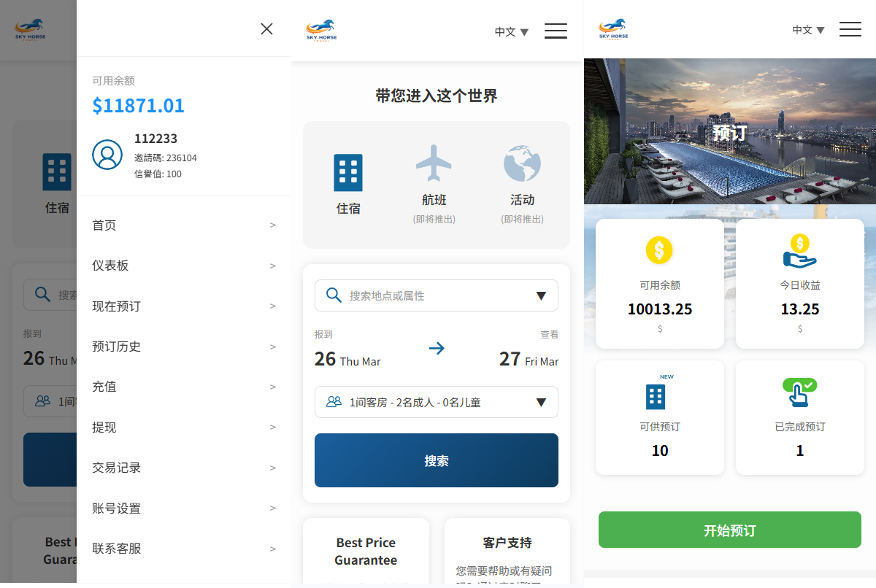Click the green check icon above 已完成预订
The height and width of the screenshot is (588, 876).
(x=799, y=393)
